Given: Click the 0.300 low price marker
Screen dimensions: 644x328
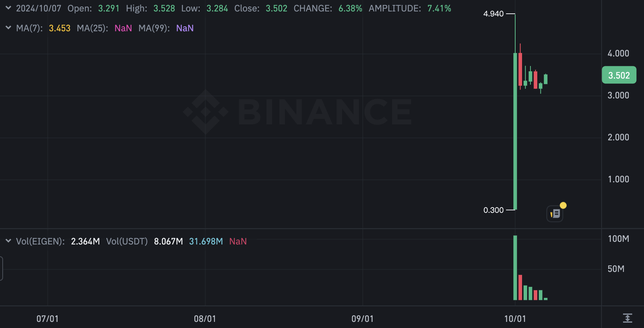Looking at the screenshot, I should click(x=493, y=210).
